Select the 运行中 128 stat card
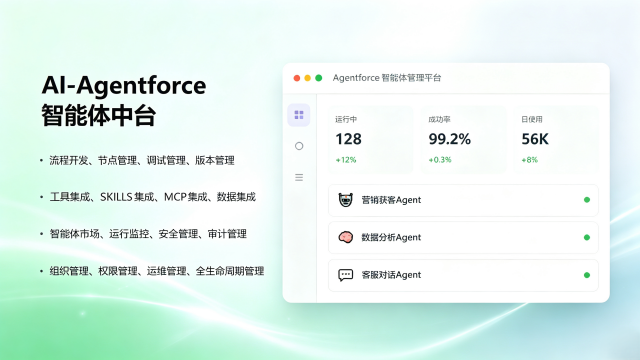Screen dimensions: 640x360 pos(371,140)
